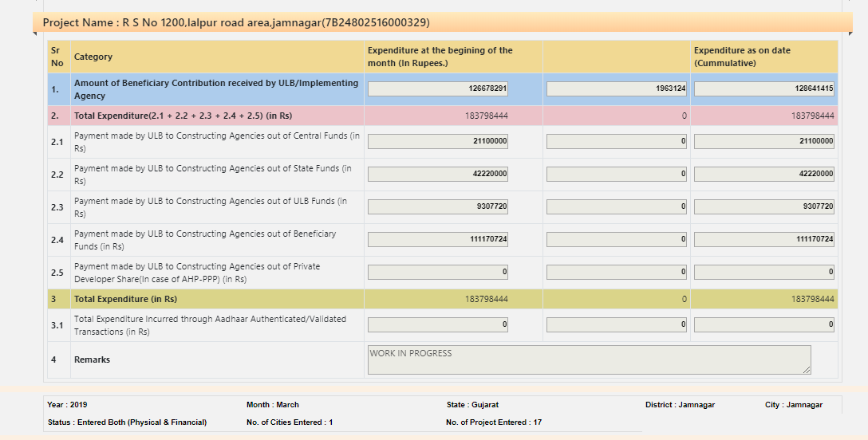Click State Funds beginning-of-month field showing 42220000
868x440 pixels.
point(437,175)
